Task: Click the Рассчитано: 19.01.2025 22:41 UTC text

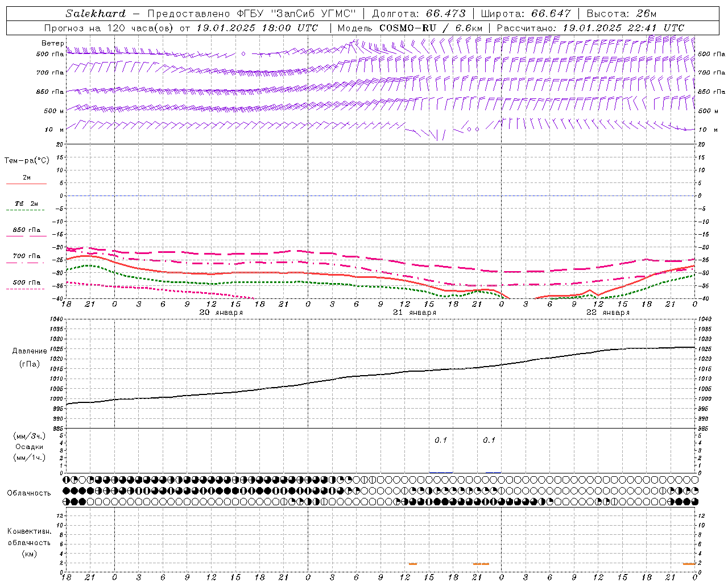Action: click(590, 28)
